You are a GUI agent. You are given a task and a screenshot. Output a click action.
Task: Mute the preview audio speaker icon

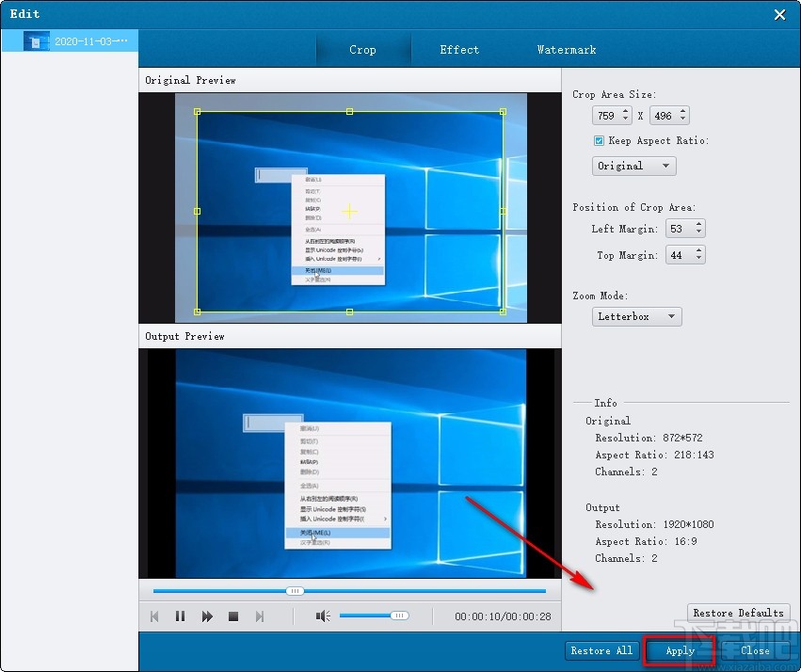click(x=322, y=616)
